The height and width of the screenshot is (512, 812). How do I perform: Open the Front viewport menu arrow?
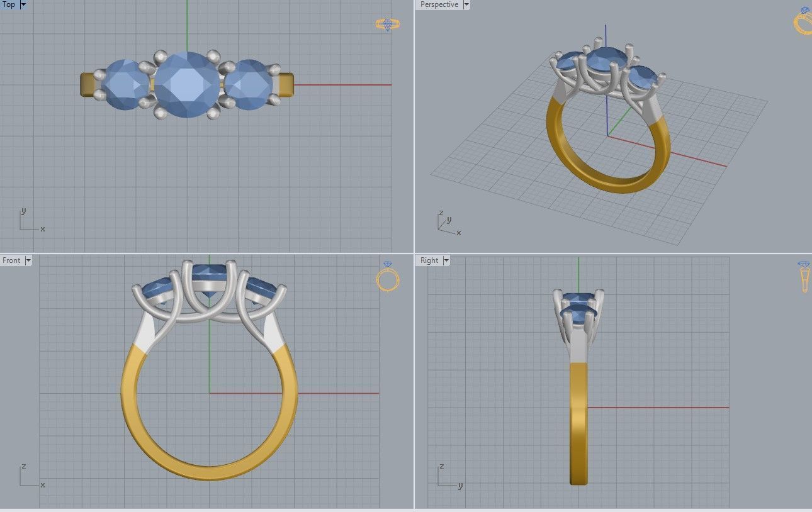(x=28, y=260)
